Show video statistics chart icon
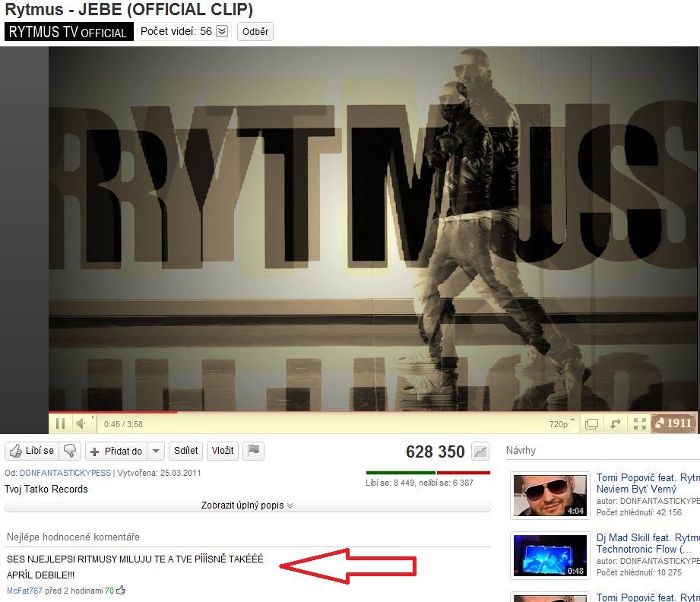 point(480,451)
